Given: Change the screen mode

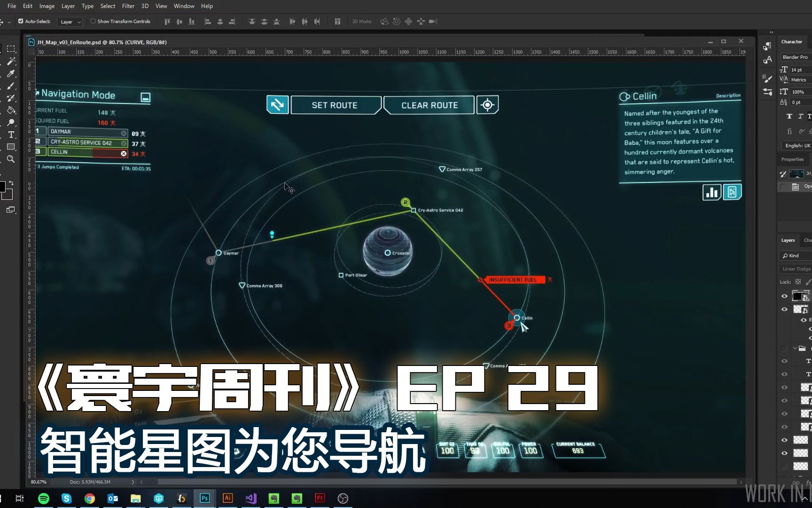Looking at the screenshot, I should pyautogui.click(x=11, y=210).
